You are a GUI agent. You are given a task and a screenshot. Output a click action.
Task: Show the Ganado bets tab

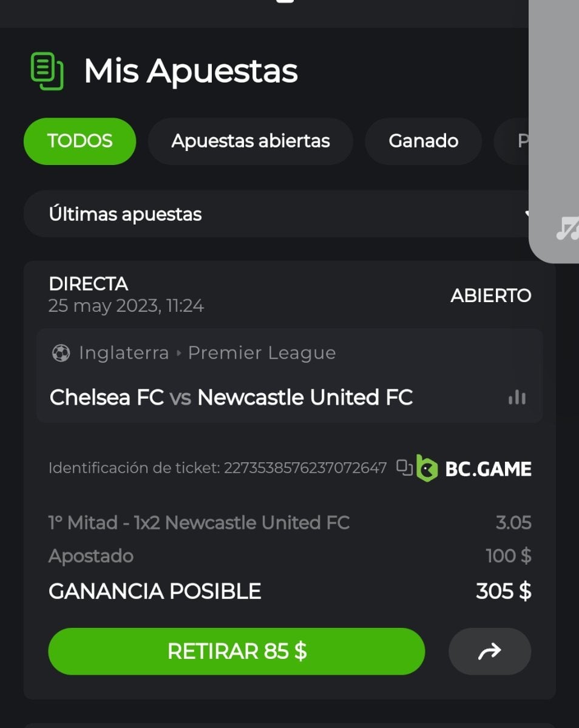(x=423, y=141)
